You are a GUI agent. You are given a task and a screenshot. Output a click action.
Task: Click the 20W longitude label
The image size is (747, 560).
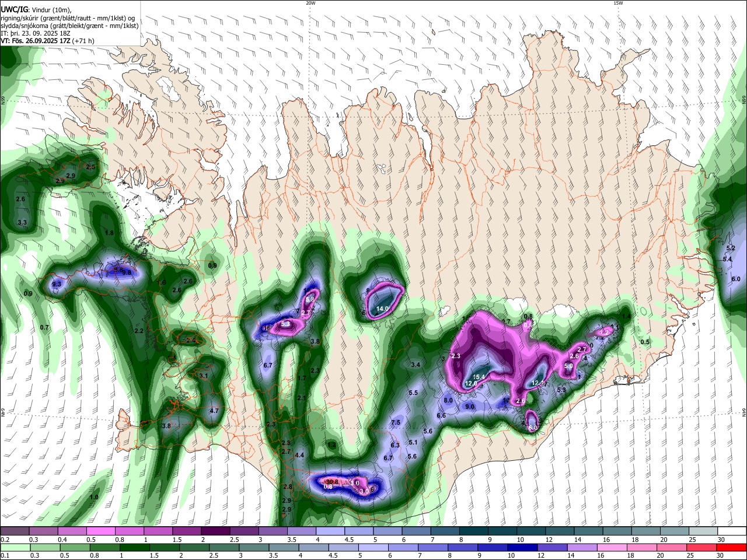point(310,3)
